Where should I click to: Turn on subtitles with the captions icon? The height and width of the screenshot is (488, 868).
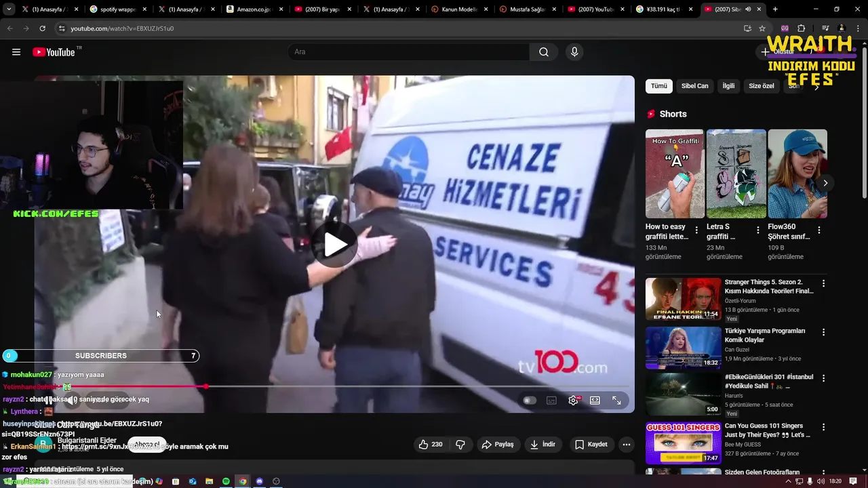click(x=551, y=401)
